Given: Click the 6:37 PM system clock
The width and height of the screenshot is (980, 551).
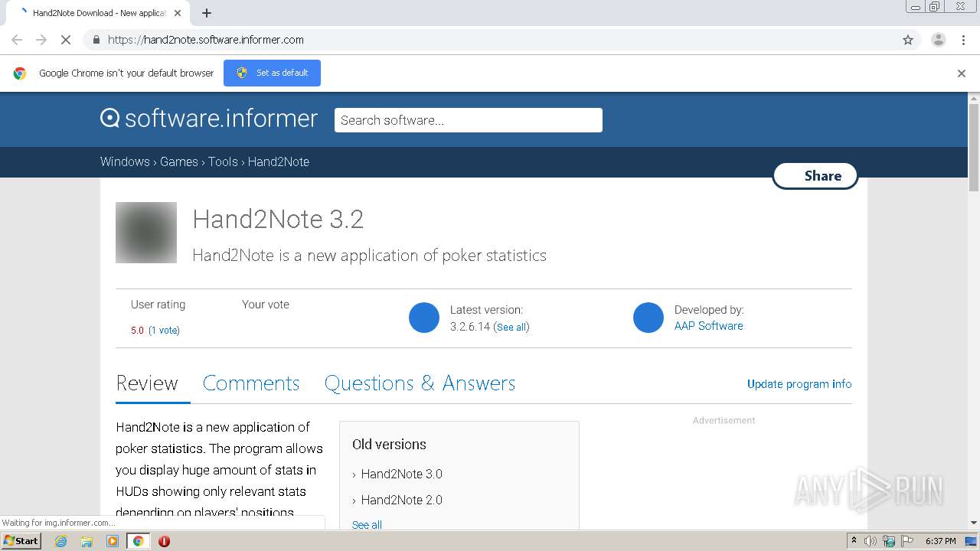Looking at the screenshot, I should (941, 541).
